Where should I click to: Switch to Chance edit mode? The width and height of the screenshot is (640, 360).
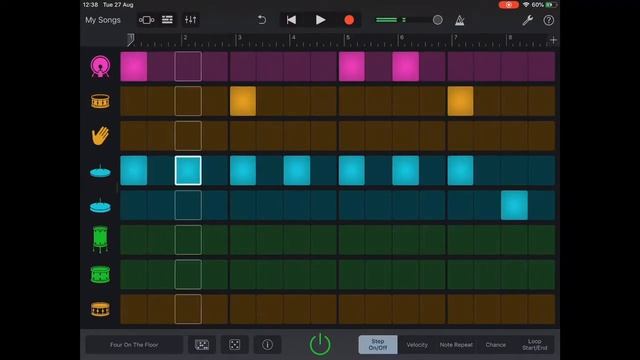click(496, 345)
